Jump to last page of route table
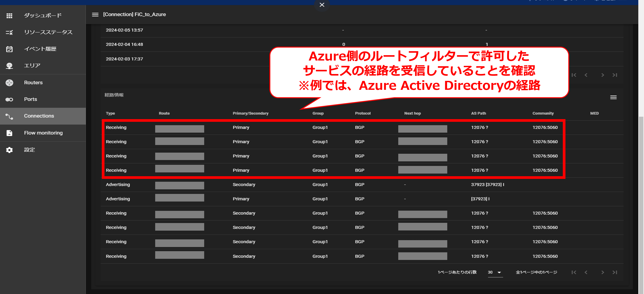This screenshot has height=294, width=644. (x=615, y=272)
